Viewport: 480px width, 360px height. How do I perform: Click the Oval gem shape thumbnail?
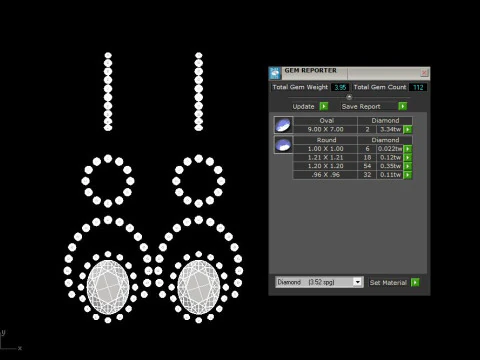point(283,125)
